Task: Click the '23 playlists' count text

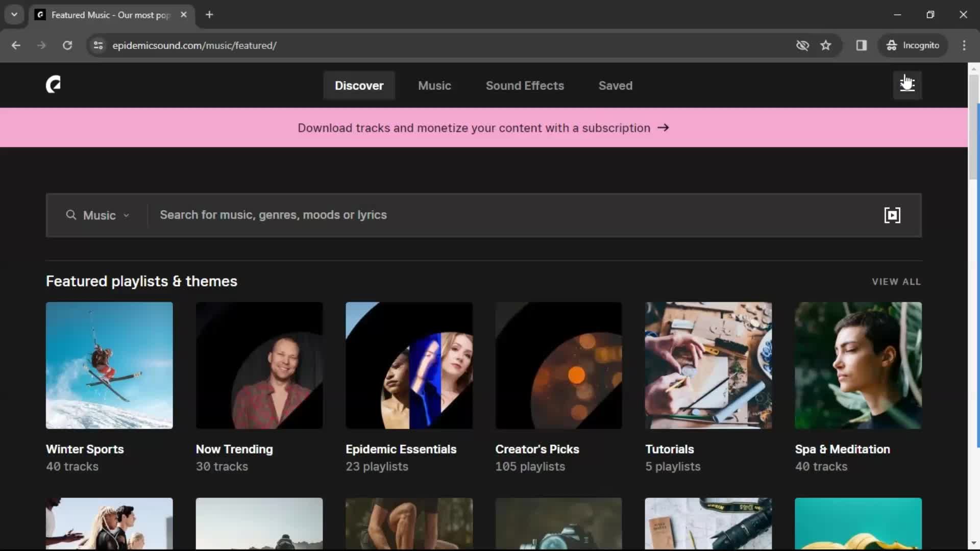Action: tap(377, 467)
